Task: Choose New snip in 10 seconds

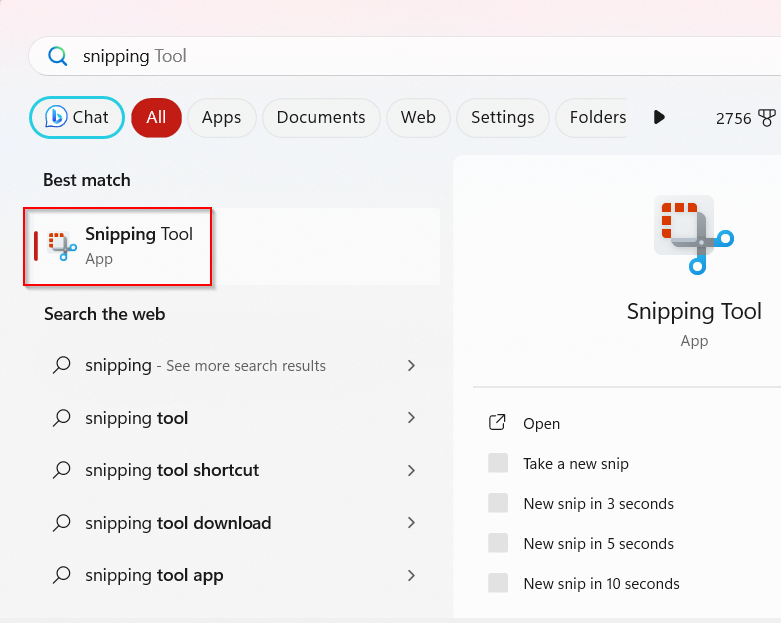Action: click(x=601, y=583)
